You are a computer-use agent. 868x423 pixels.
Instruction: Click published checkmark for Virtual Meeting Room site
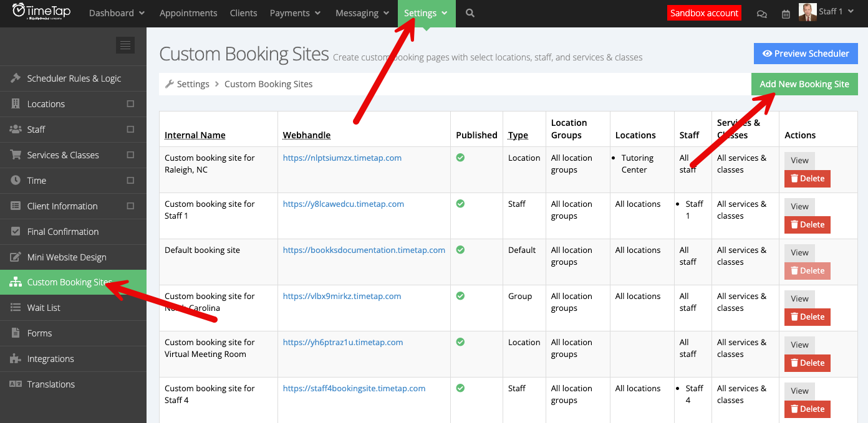460,342
